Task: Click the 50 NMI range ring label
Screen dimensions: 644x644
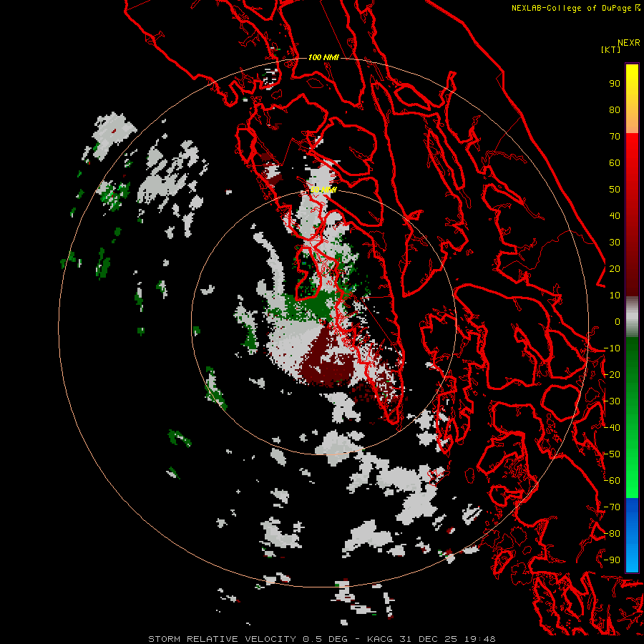Action: click(323, 190)
